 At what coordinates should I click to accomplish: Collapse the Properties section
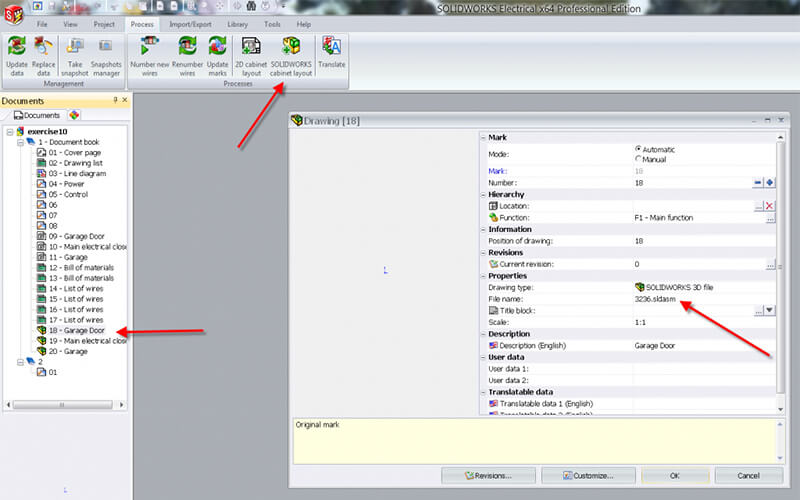pyautogui.click(x=483, y=276)
